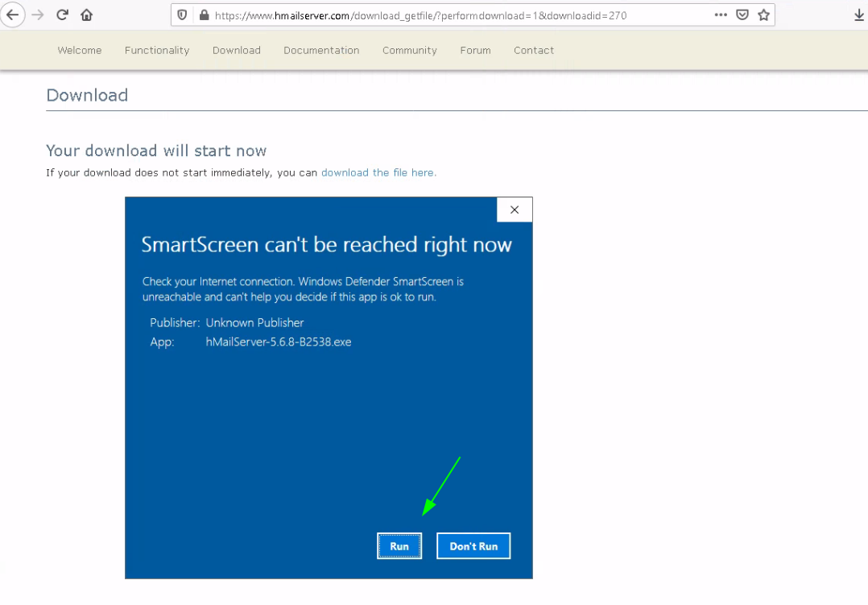This screenshot has width=868, height=605.
Task: Choose Don't Run in SmartScreen dialog
Action: point(473,546)
